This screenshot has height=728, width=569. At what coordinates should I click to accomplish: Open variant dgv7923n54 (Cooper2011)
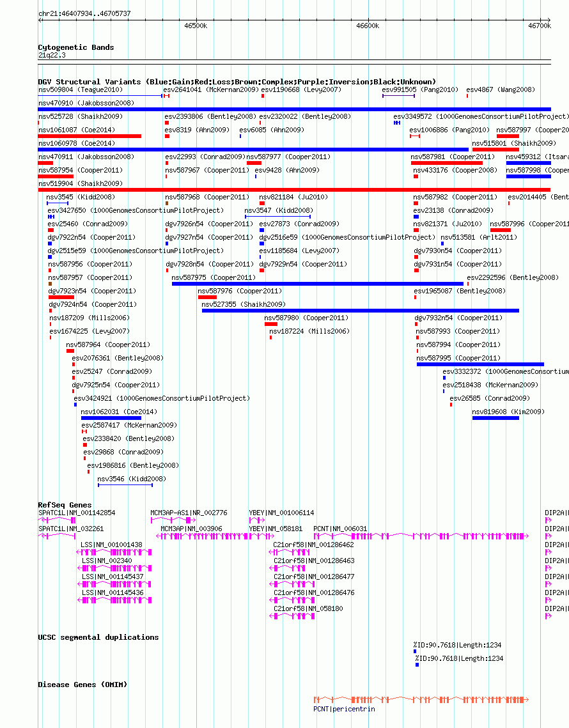point(92,291)
